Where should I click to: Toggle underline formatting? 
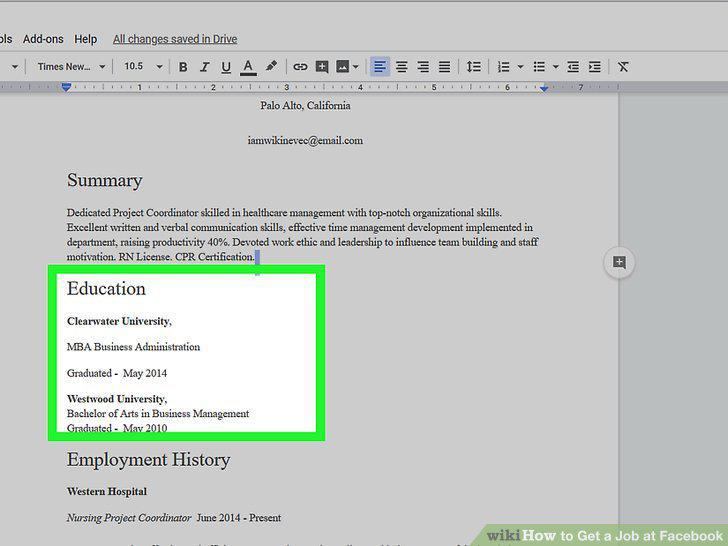(226, 67)
